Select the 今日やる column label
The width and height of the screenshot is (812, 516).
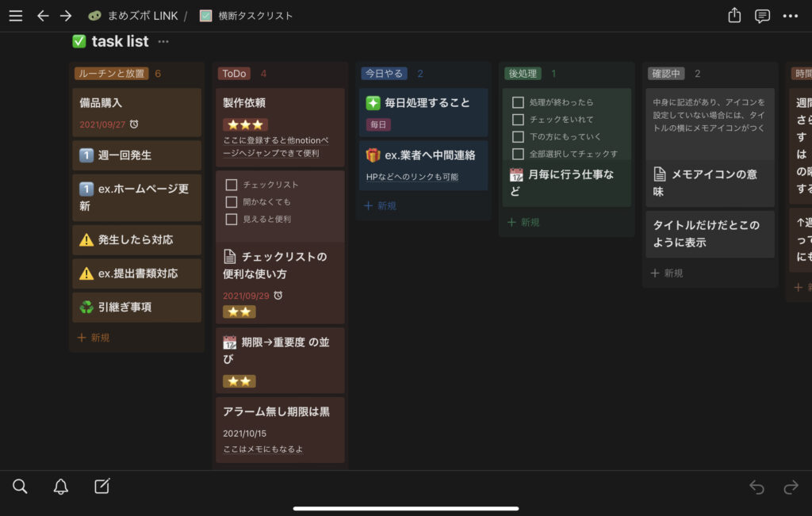[x=384, y=74]
